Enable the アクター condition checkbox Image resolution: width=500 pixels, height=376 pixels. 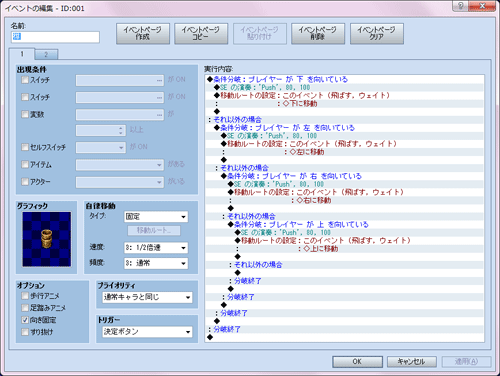(25, 182)
